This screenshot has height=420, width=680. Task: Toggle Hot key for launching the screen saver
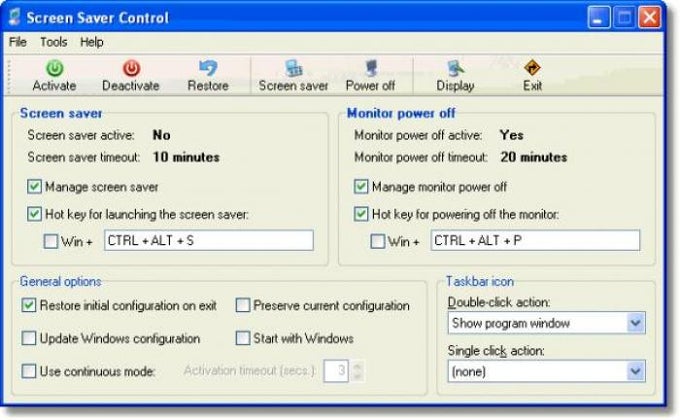[x=34, y=214]
